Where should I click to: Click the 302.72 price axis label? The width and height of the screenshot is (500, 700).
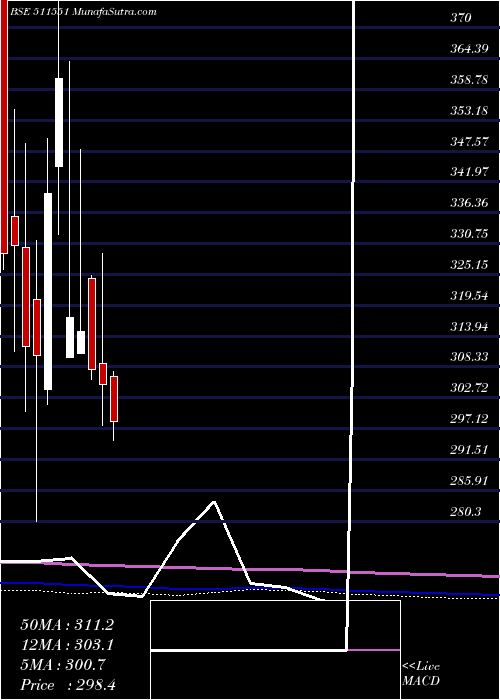point(469,388)
